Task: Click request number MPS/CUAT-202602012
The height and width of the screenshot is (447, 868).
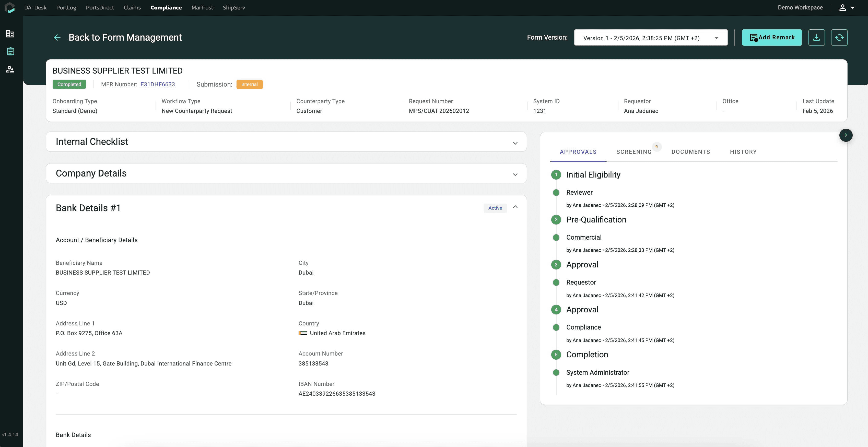Action: pyautogui.click(x=439, y=111)
